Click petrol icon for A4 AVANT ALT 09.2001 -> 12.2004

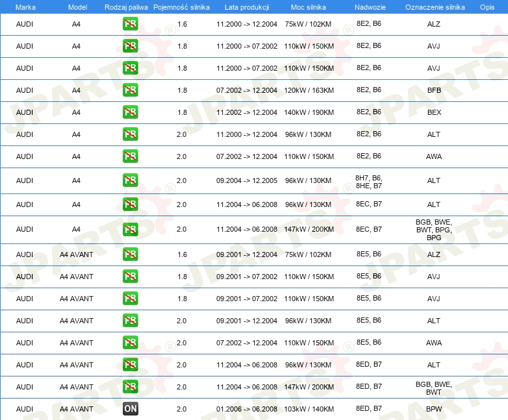point(130,320)
